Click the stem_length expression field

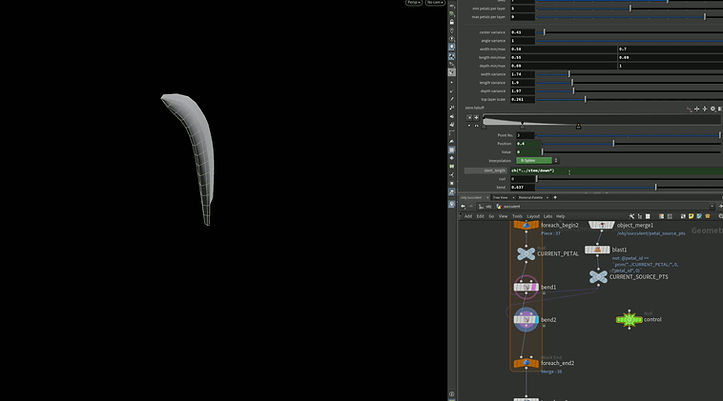(x=616, y=171)
